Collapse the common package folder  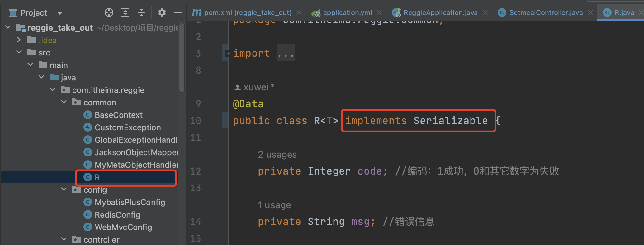pos(64,102)
